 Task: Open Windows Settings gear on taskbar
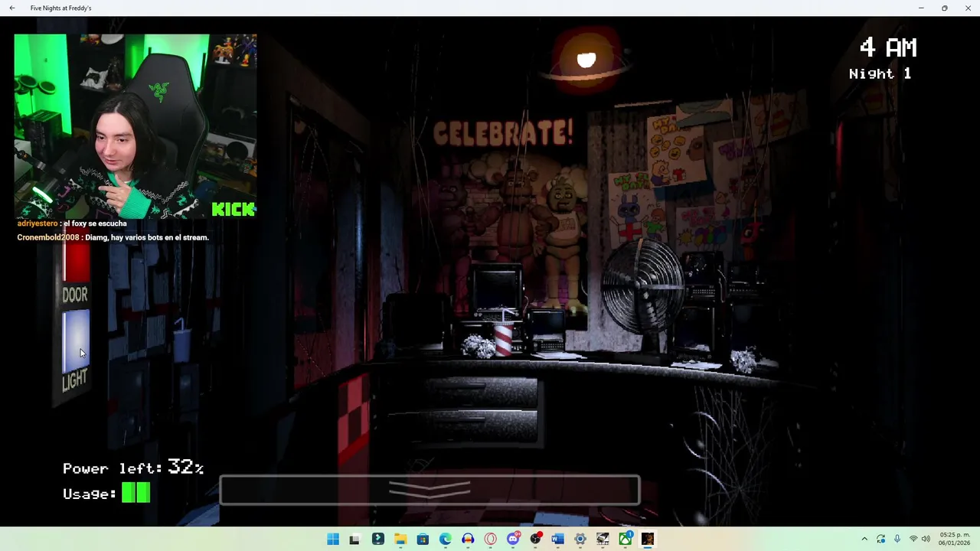pos(580,540)
